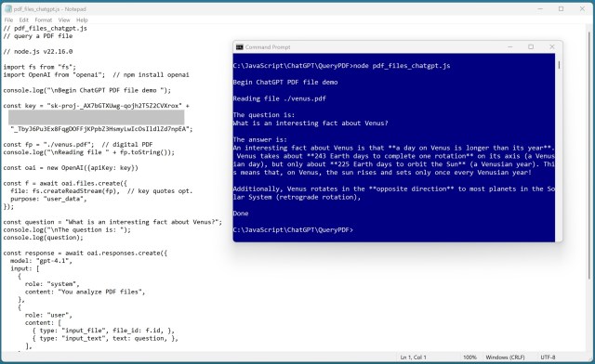Click the 'model: "gpt-4.1",' line

pyautogui.click(x=41, y=261)
